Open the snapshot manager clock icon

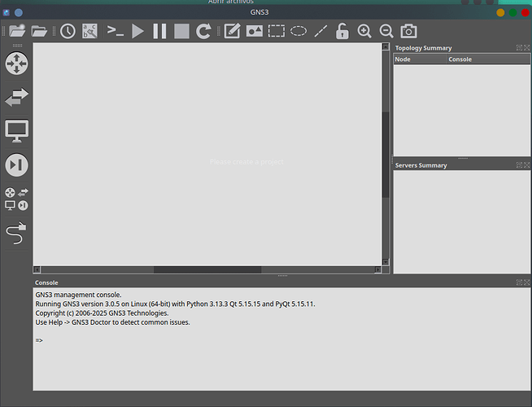[x=68, y=31]
